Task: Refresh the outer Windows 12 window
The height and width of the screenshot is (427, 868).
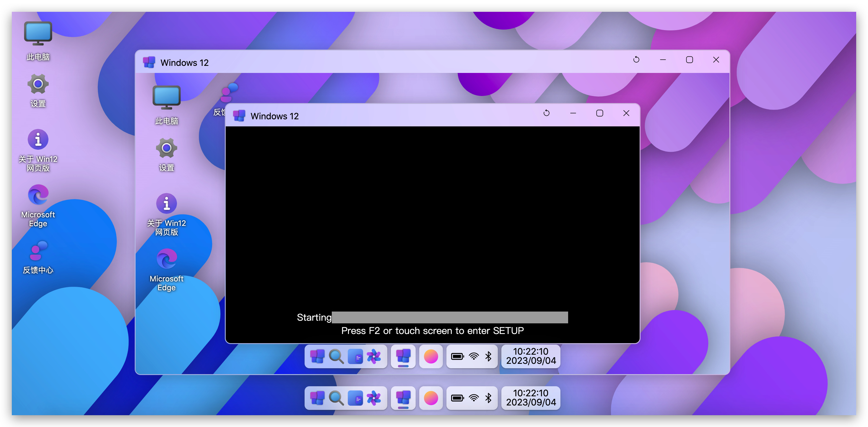Action: (636, 60)
